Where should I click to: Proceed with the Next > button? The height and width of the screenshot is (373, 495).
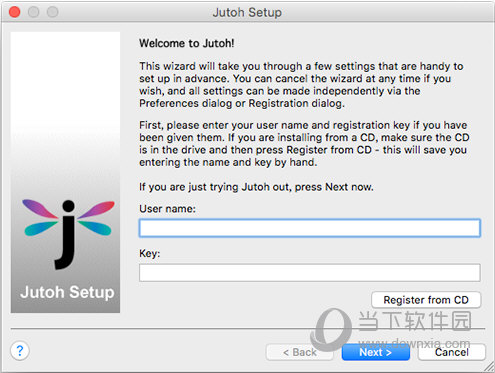click(x=376, y=352)
